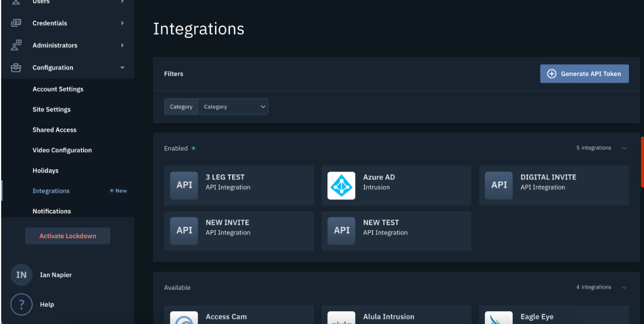Collapse the Configuration menu arrow
The width and height of the screenshot is (644, 324).
[x=122, y=67]
